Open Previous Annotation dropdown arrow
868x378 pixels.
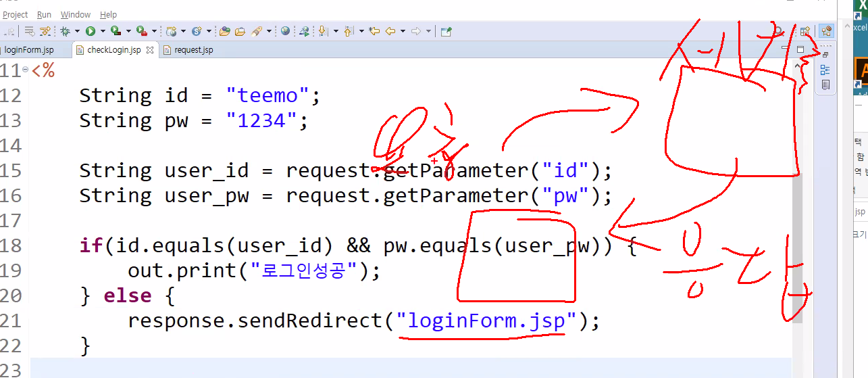[x=361, y=31]
